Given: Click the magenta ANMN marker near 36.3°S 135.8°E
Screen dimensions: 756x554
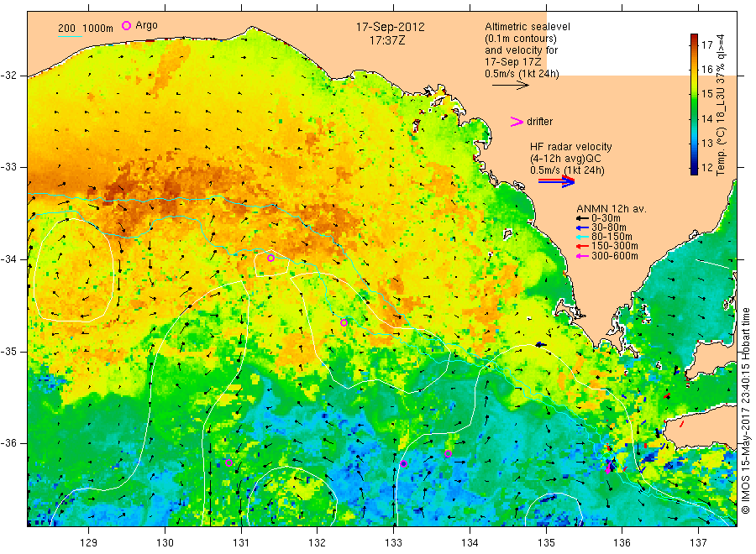Looking at the screenshot, I should (608, 468).
